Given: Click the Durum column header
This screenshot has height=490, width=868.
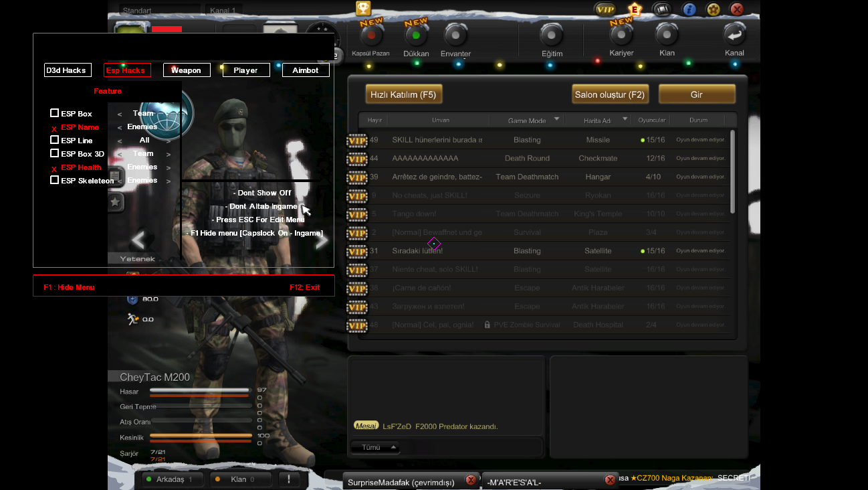Looking at the screenshot, I should (x=699, y=120).
